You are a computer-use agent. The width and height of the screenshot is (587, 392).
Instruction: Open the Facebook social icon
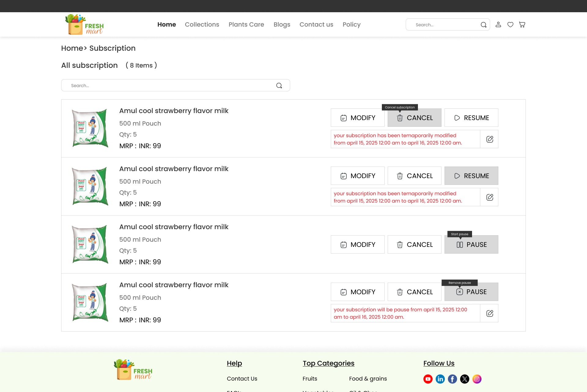coord(452,379)
